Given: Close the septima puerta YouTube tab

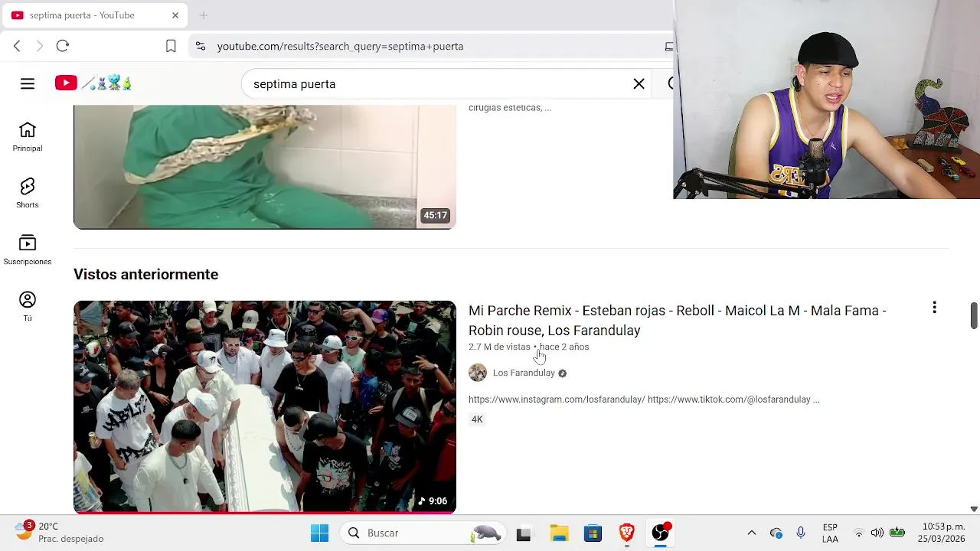Looking at the screenshot, I should point(175,15).
